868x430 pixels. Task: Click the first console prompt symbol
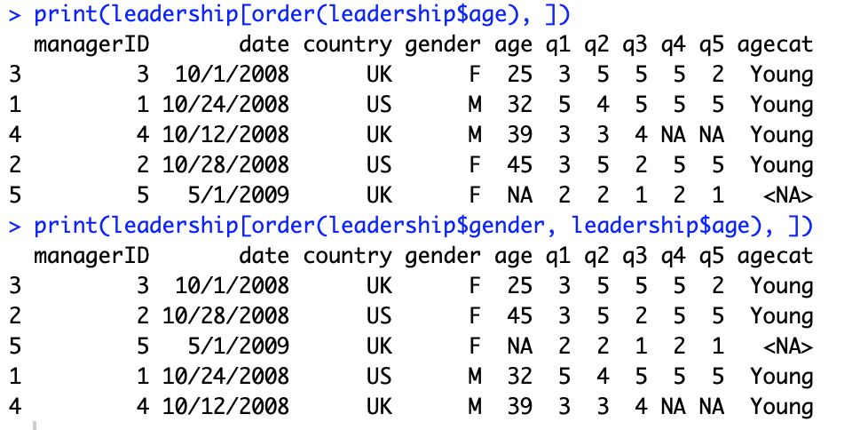tap(15, 14)
